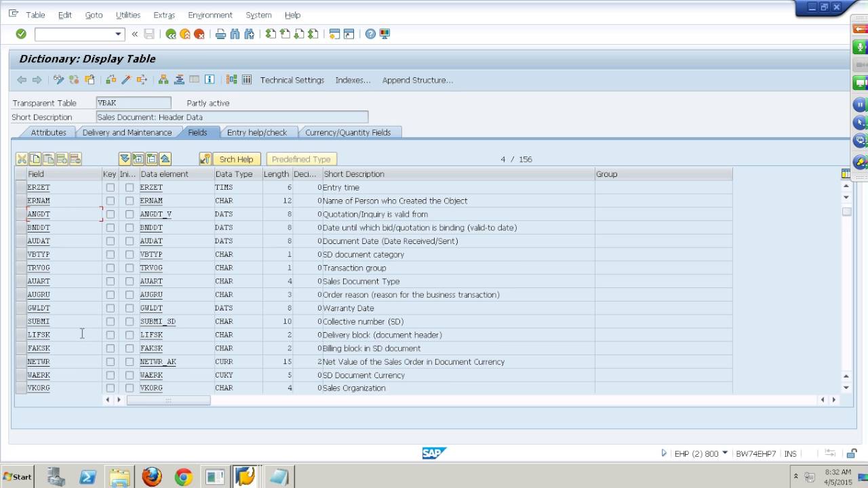Click the Where-used list icon

pyautogui.click(x=111, y=80)
